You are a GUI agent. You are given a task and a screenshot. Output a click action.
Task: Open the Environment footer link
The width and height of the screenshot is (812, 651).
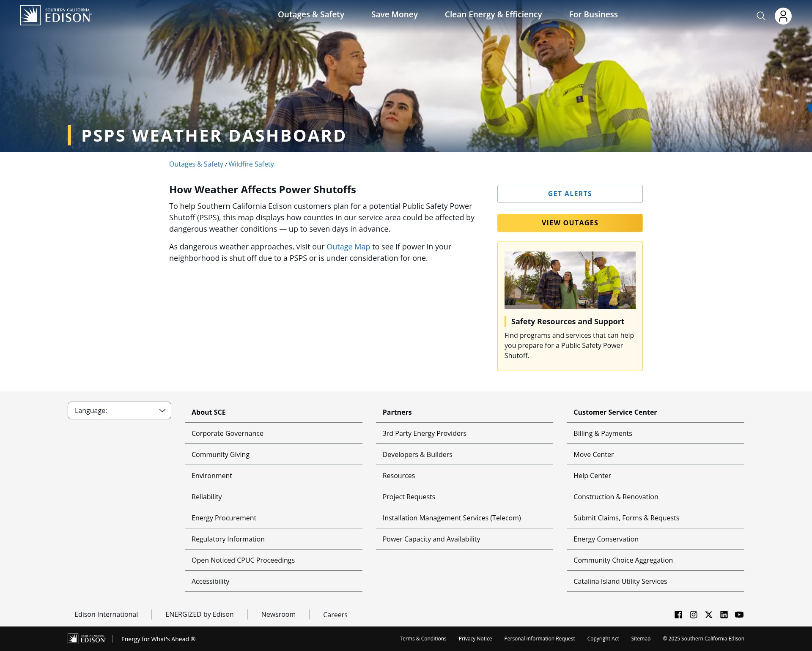(x=211, y=476)
